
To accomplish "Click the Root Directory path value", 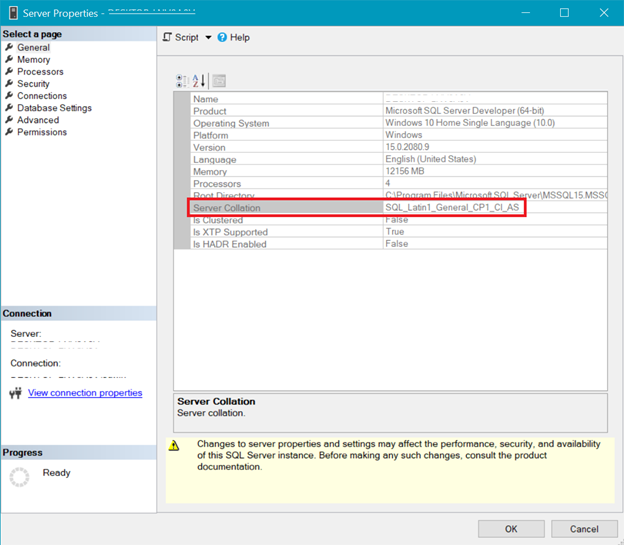I will click(496, 195).
